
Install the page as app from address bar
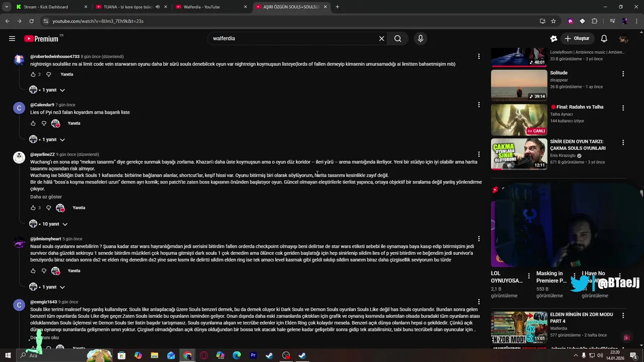542,21
